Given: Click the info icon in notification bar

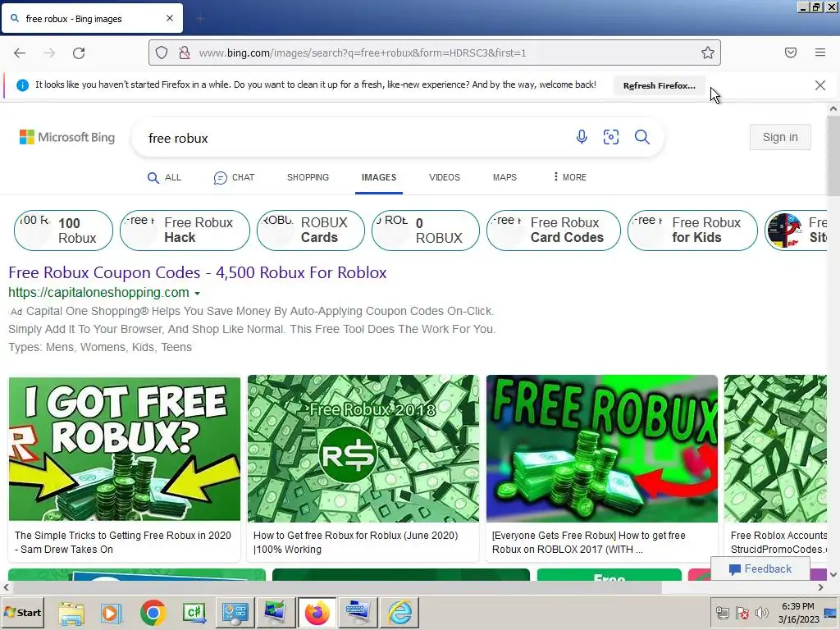Looking at the screenshot, I should pyautogui.click(x=22, y=85).
